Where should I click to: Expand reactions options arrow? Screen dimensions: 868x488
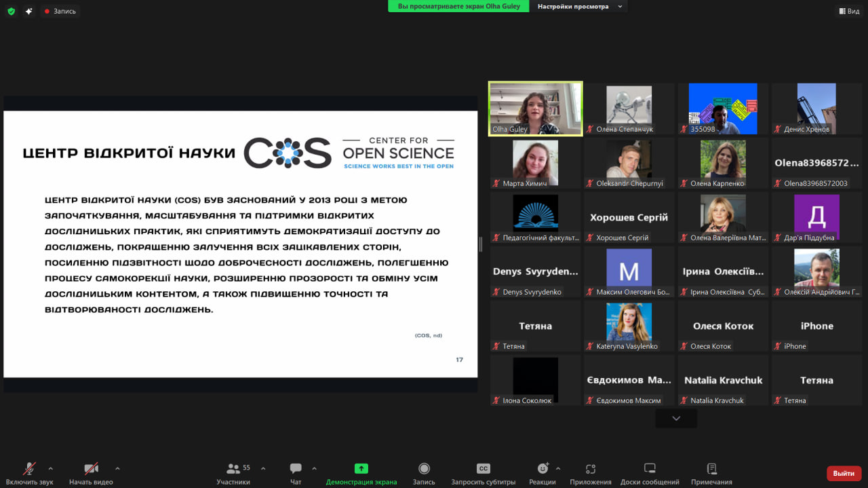click(558, 468)
